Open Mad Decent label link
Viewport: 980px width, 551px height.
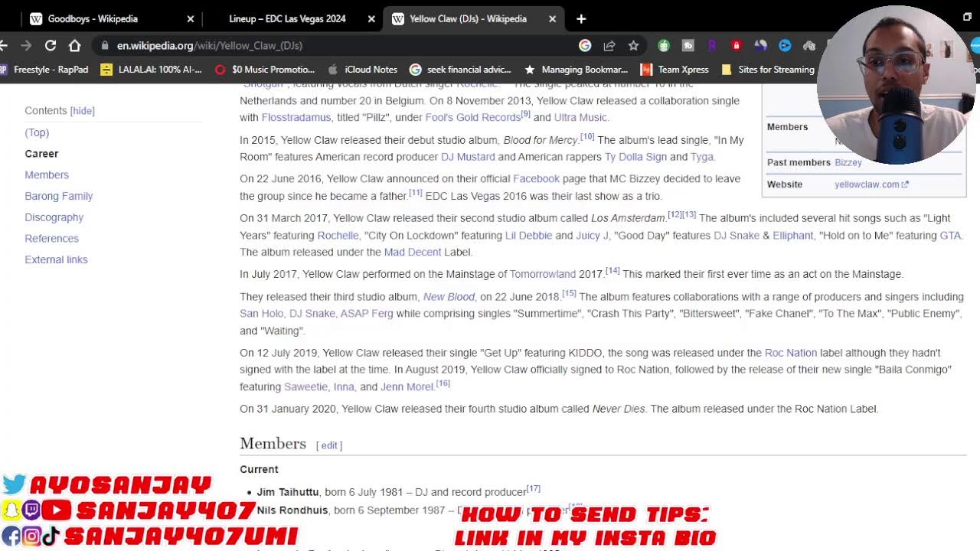(413, 253)
